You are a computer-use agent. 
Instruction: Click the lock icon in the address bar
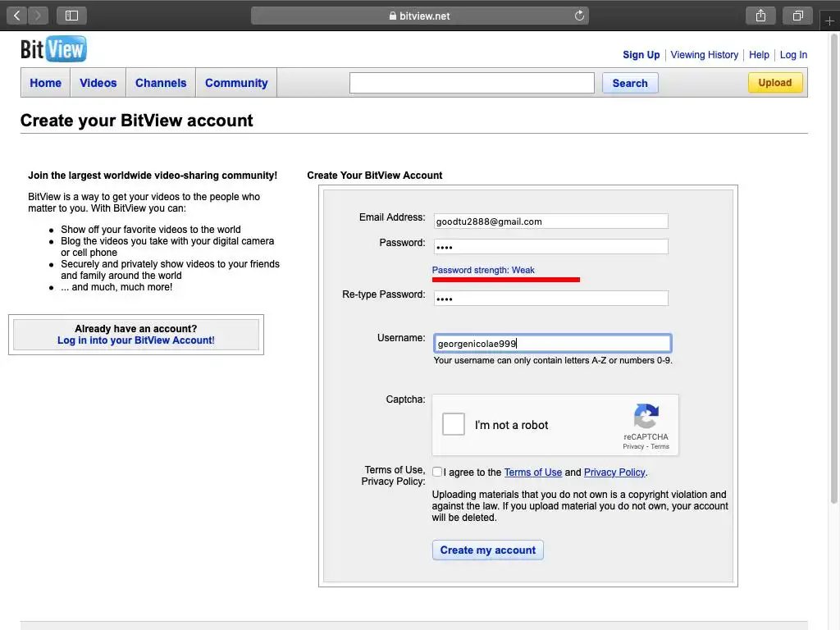pyautogui.click(x=393, y=16)
